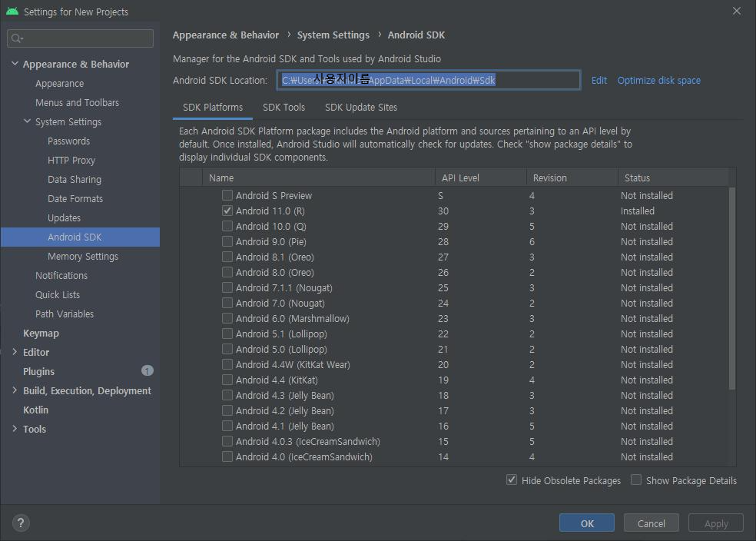Click the Plugins update count badge
The width and height of the screenshot is (756, 541).
[147, 371]
